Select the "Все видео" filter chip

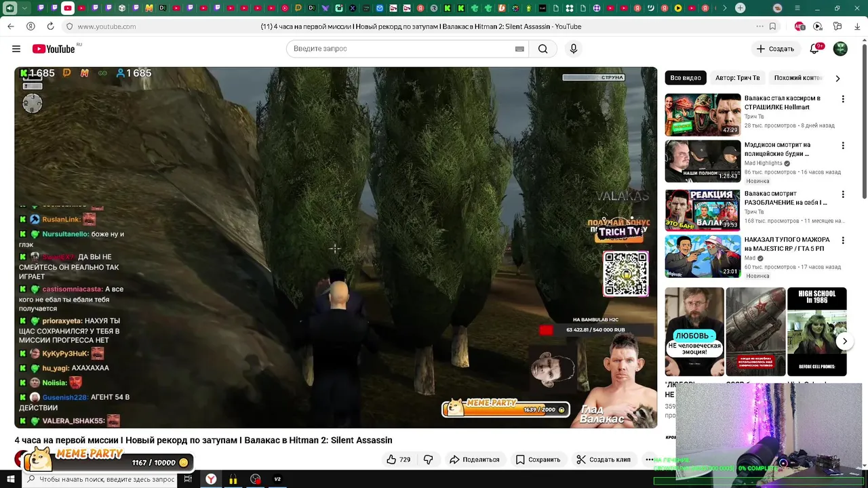coord(686,78)
